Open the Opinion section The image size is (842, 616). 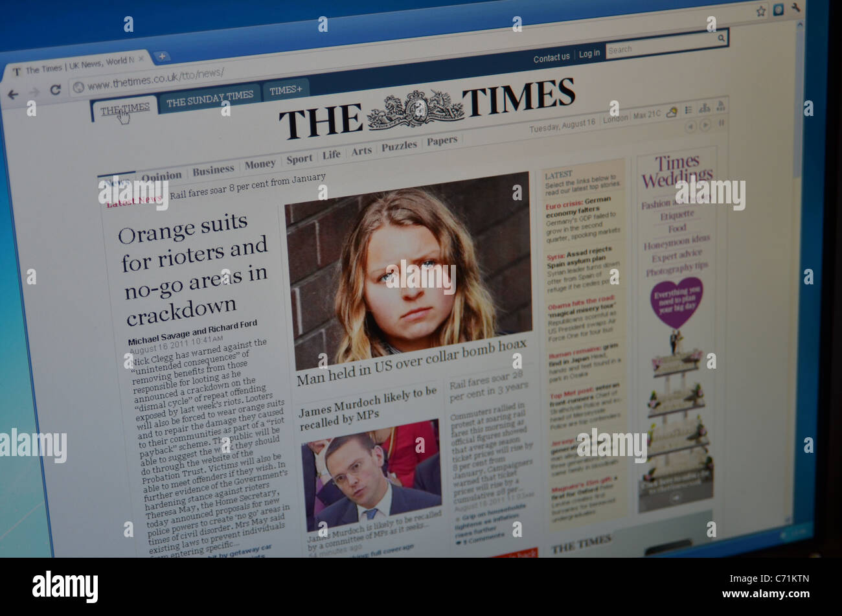(x=161, y=176)
